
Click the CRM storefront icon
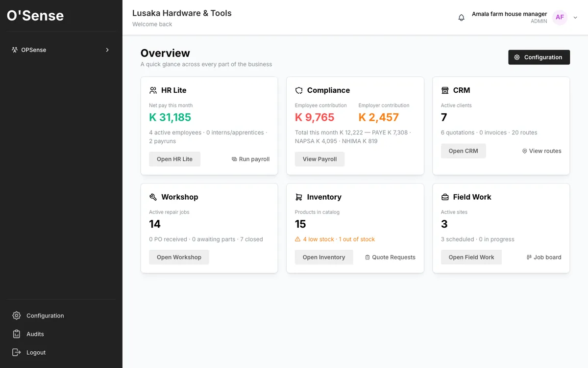[x=445, y=90]
